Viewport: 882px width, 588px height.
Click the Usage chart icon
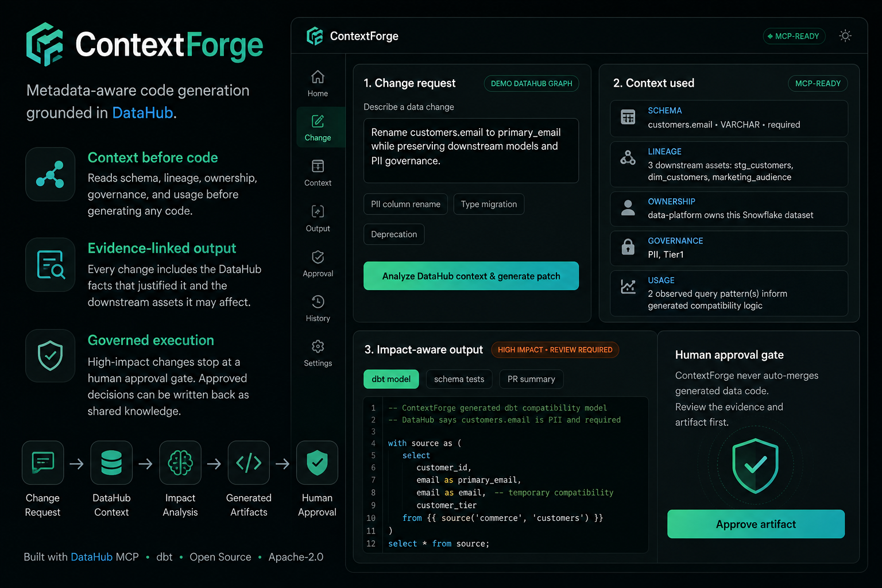tap(628, 286)
